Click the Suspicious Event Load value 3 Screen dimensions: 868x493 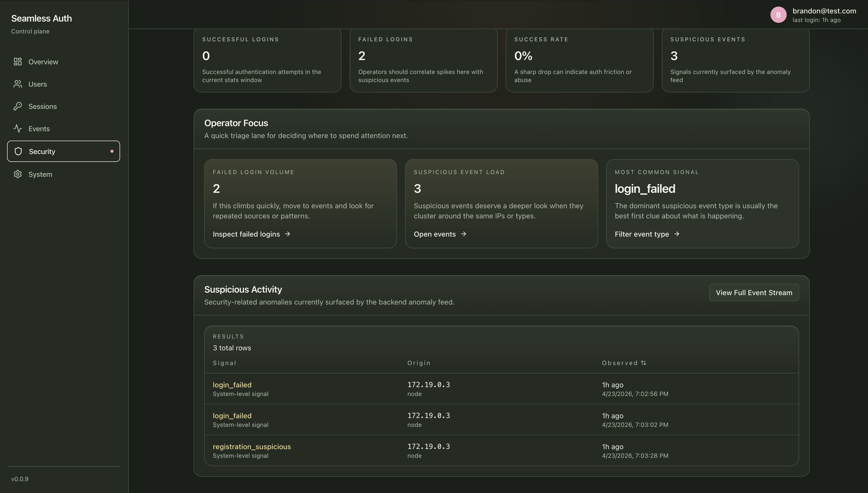tap(418, 188)
